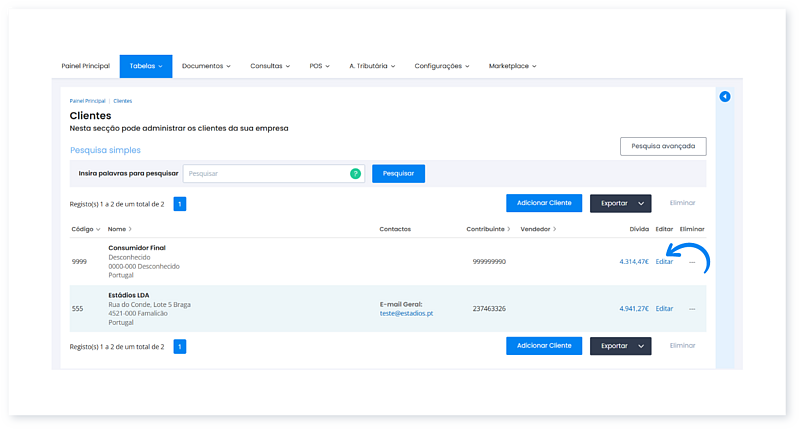Open the Marketplace menu
The height and width of the screenshot is (430, 800).
pyautogui.click(x=512, y=66)
